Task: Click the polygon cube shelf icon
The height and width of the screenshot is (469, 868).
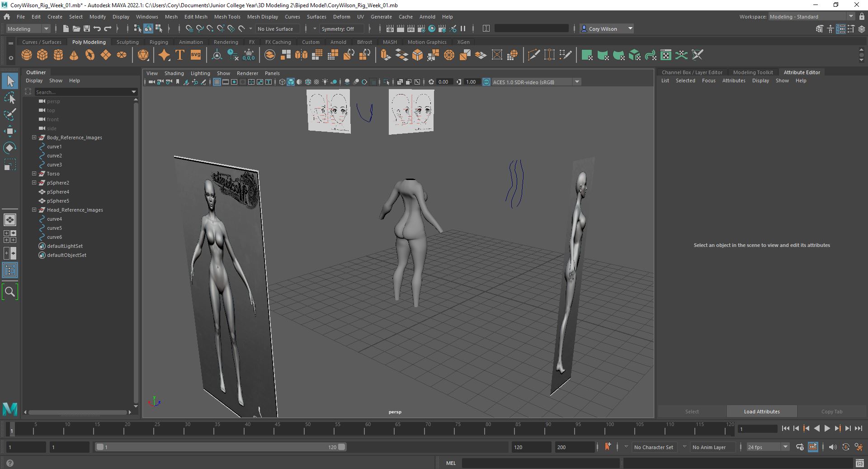Action: 42,55
